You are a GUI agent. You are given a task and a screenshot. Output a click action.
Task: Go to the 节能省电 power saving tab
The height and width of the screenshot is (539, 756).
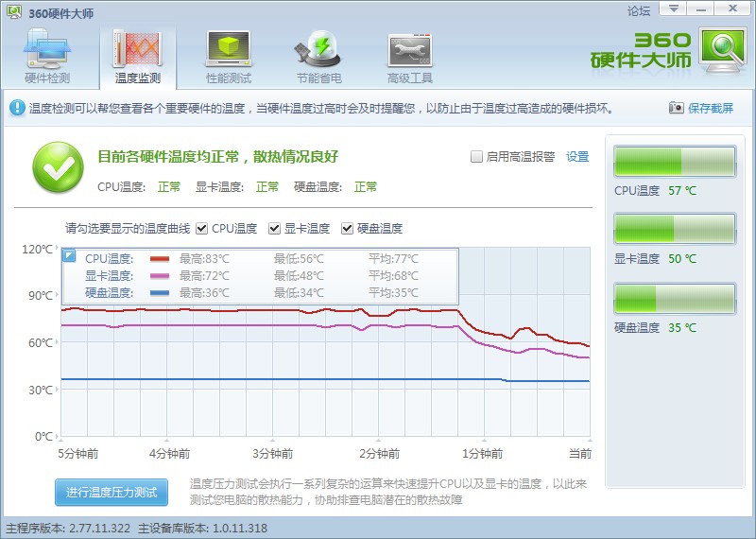(x=318, y=57)
